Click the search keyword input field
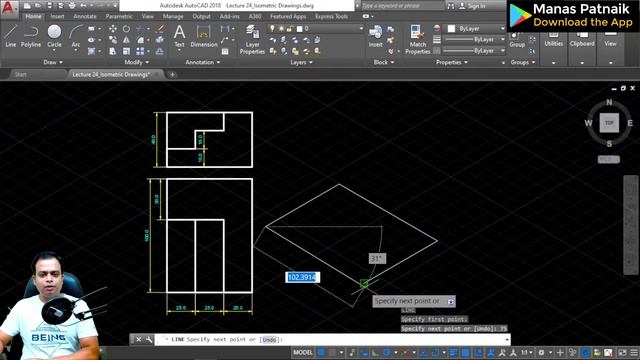 tap(402, 6)
